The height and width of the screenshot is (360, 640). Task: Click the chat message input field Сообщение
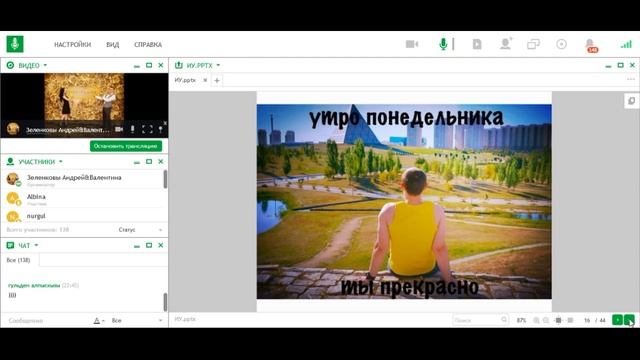(48, 321)
